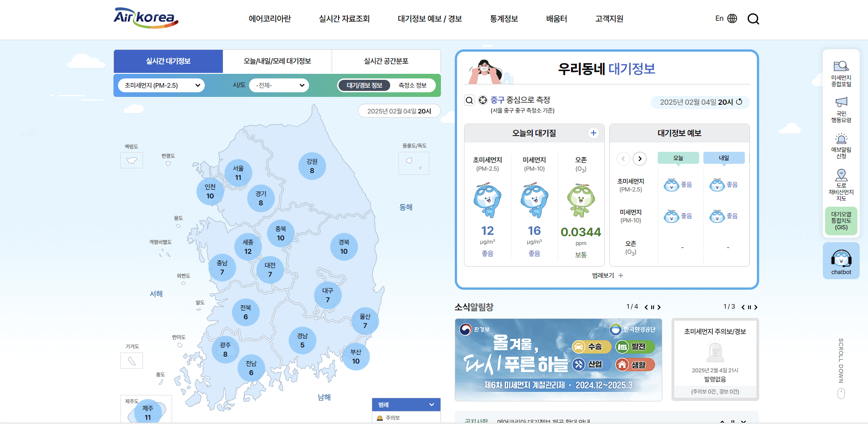The height and width of the screenshot is (424, 868).
Task: Click the 범례보기 plus link
Action: coord(621,275)
